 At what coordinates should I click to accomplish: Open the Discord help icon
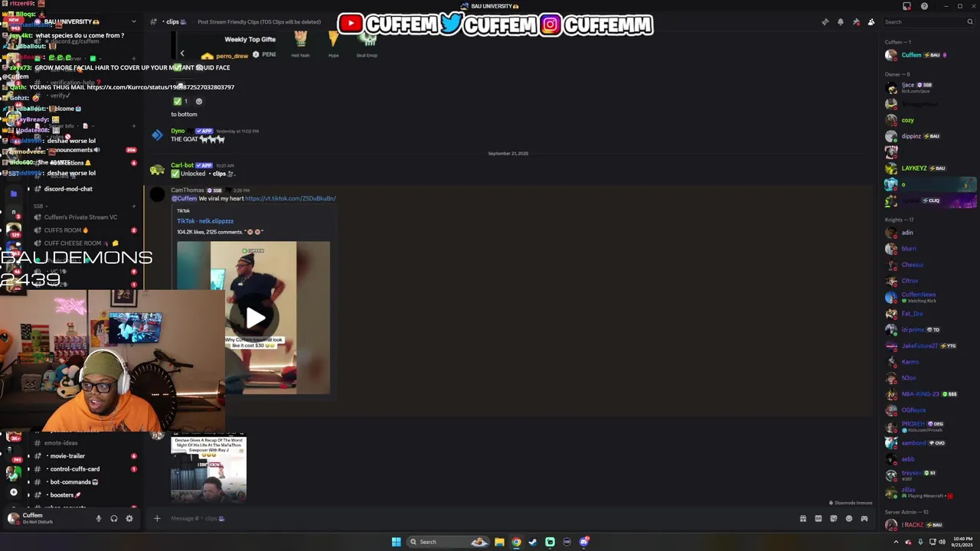pos(924,6)
